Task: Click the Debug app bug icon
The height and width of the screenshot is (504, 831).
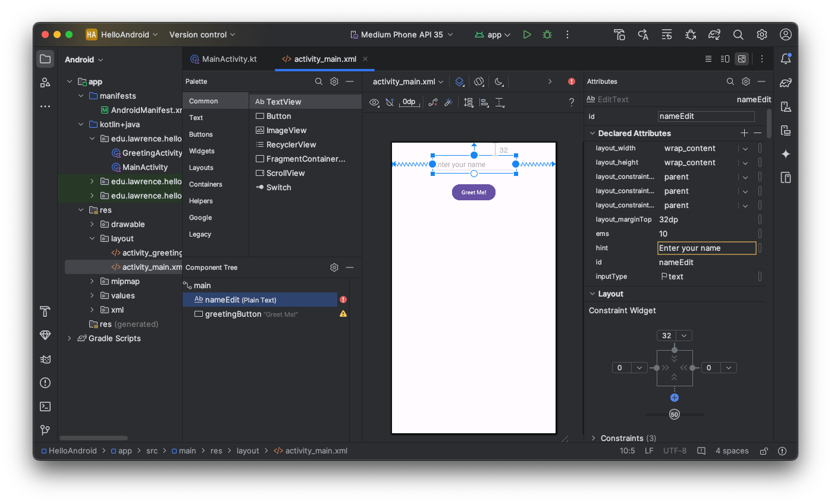Action: click(x=547, y=34)
